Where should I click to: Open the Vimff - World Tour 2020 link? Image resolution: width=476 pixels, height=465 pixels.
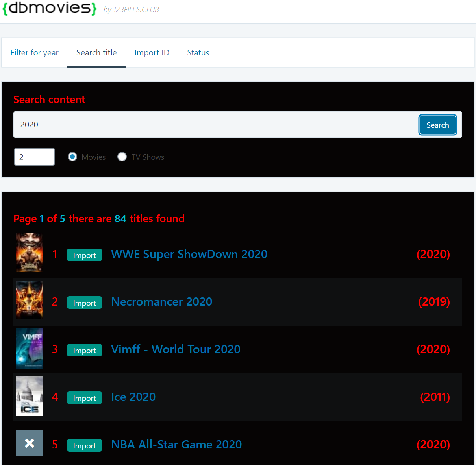(176, 349)
